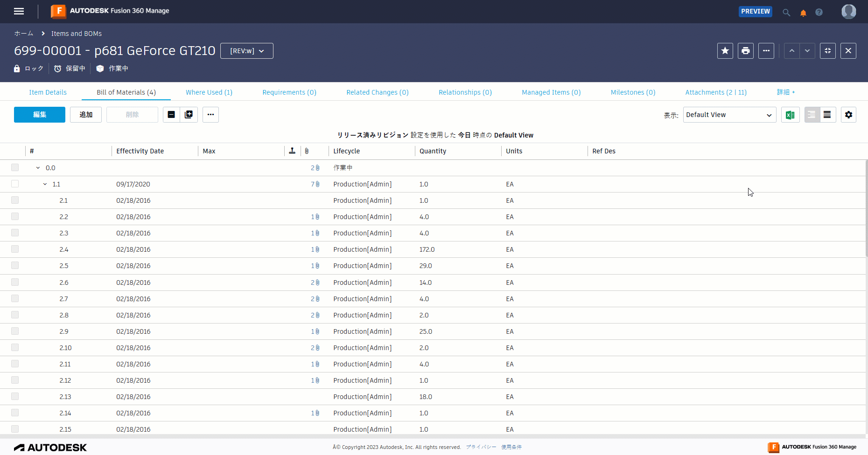
Task: Click the collapse fullscreen view icon
Action: tap(828, 51)
